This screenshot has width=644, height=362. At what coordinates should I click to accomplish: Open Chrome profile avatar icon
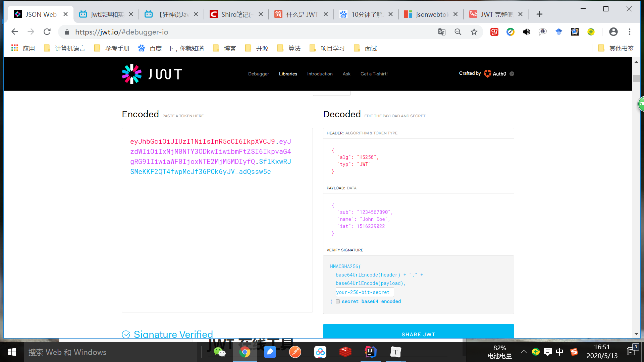(613, 32)
